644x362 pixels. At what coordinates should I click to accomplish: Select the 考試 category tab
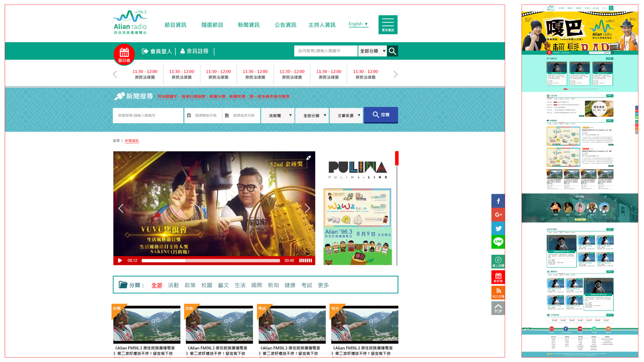click(307, 285)
